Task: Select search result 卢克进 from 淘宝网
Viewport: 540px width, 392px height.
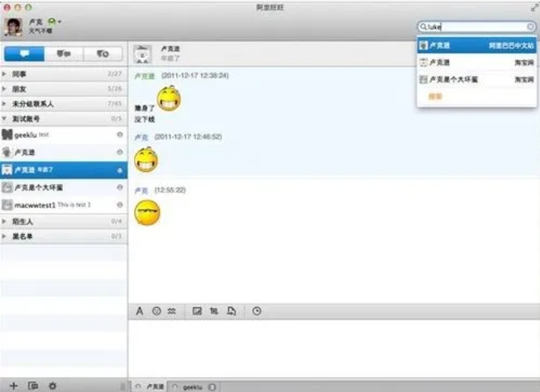Action: pos(476,62)
